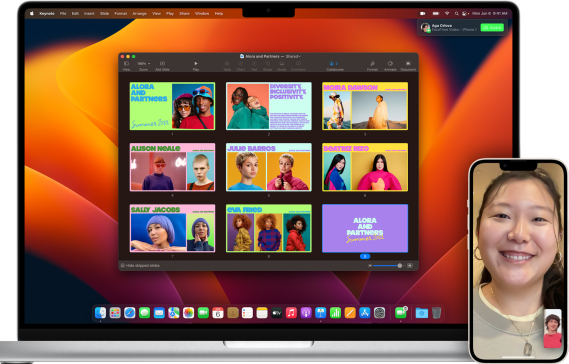
Task: Select the Moira Dawson slide
Action: (x=365, y=106)
